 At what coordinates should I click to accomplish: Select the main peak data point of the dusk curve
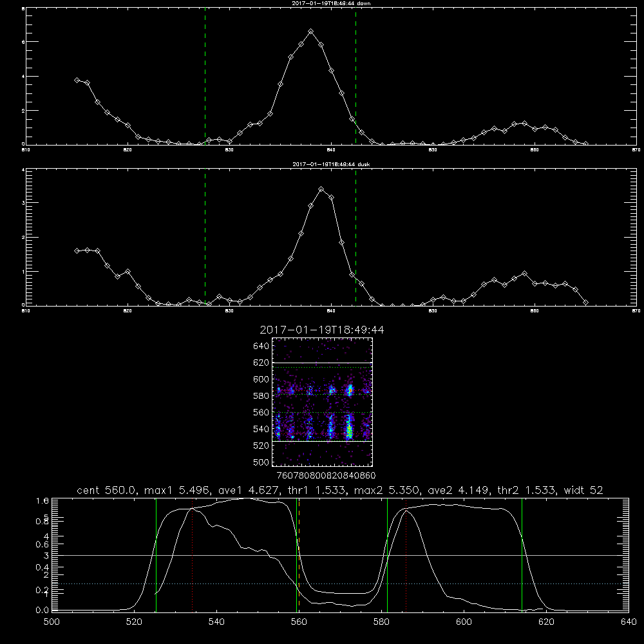(x=321, y=189)
